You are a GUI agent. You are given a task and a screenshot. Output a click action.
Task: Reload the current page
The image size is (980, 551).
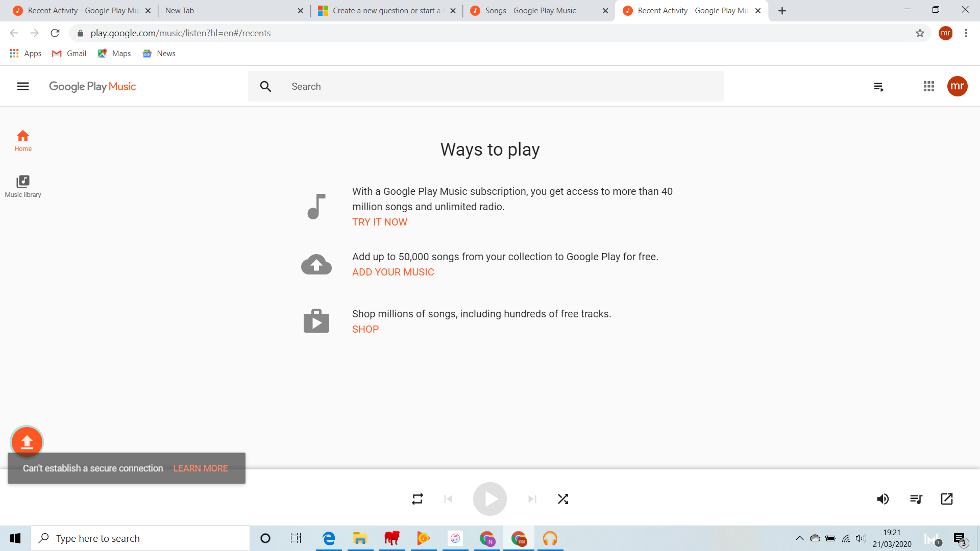click(x=55, y=33)
